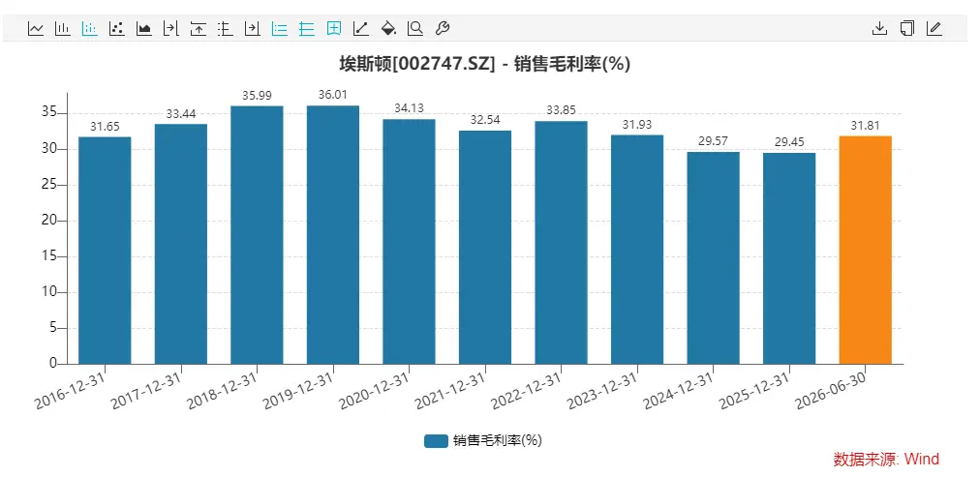980x477 pixels.
Task: Click the y-axis value 35
Action: coord(50,113)
